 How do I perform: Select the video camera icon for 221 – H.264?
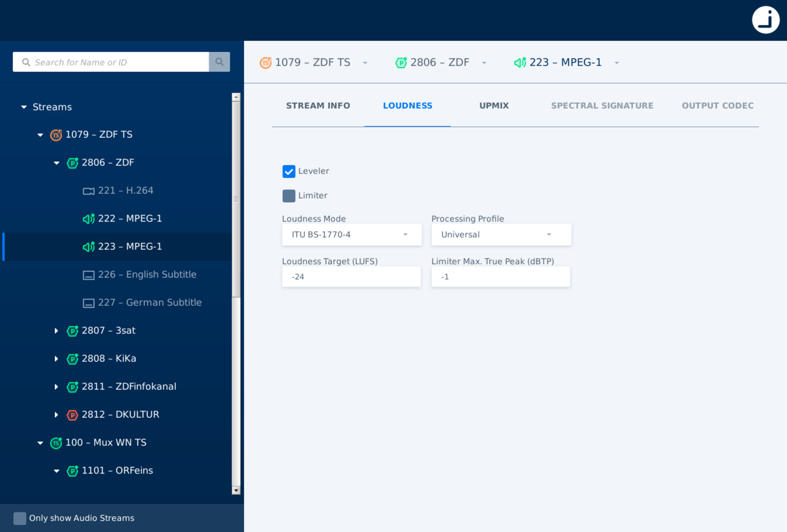88,190
